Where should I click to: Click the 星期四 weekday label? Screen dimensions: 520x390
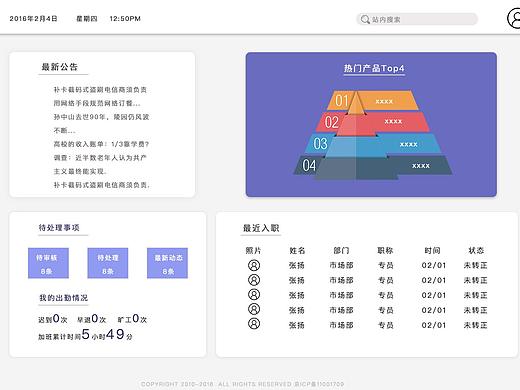coord(87,19)
